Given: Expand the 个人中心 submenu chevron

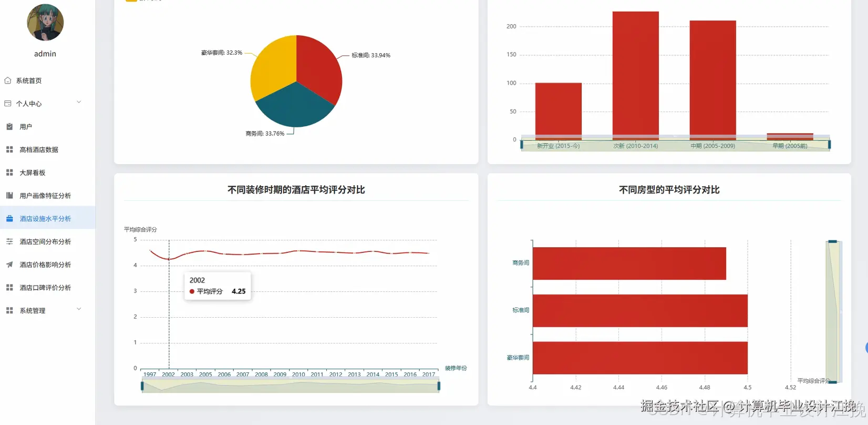Looking at the screenshot, I should 79,102.
